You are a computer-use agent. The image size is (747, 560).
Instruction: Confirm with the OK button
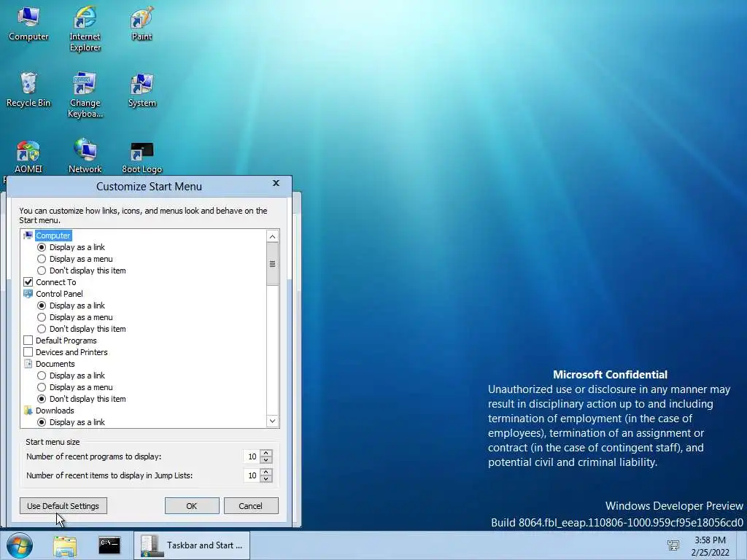(192, 506)
